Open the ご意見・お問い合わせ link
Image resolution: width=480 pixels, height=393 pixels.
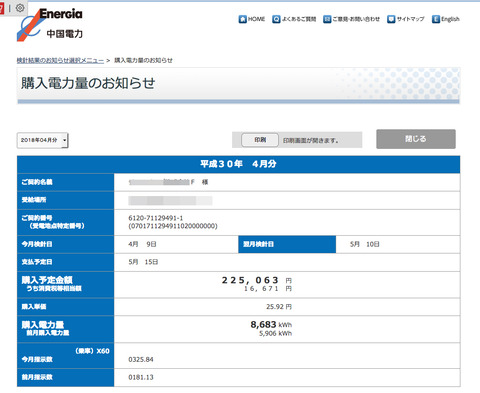coord(356,19)
